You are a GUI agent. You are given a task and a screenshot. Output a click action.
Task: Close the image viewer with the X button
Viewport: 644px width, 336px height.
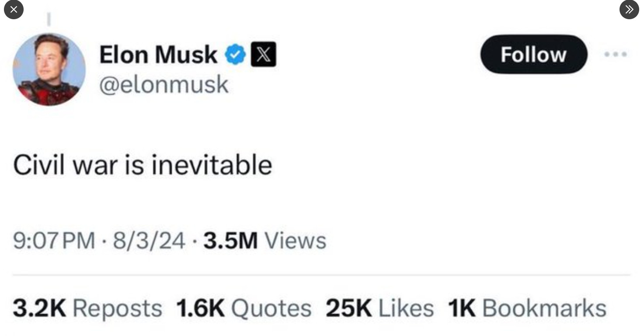pyautogui.click(x=14, y=10)
